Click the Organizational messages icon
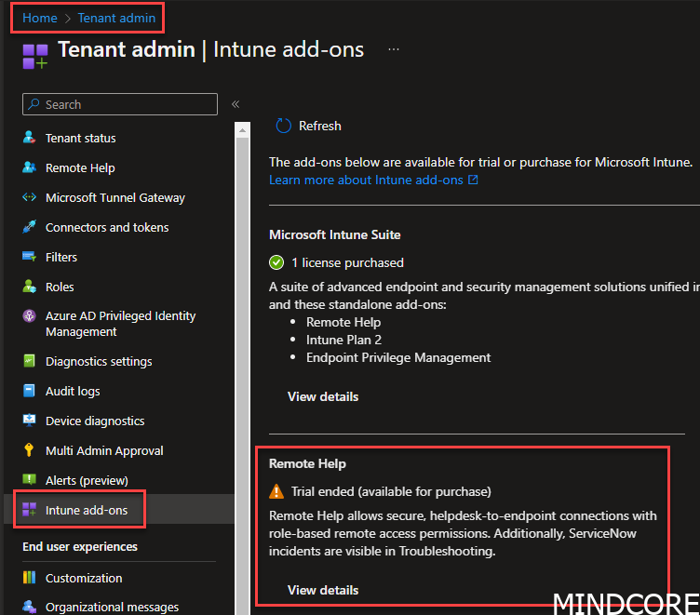The image size is (700, 615). click(x=29, y=607)
